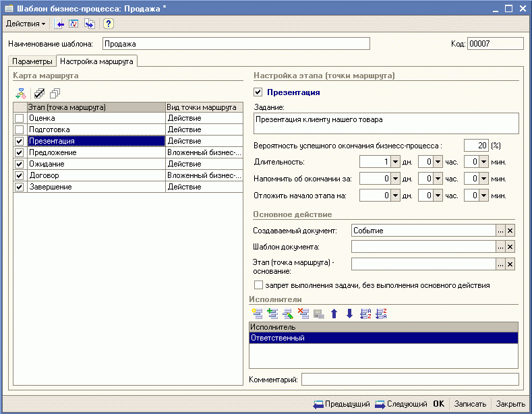Click the help question mark icon

pos(108,24)
